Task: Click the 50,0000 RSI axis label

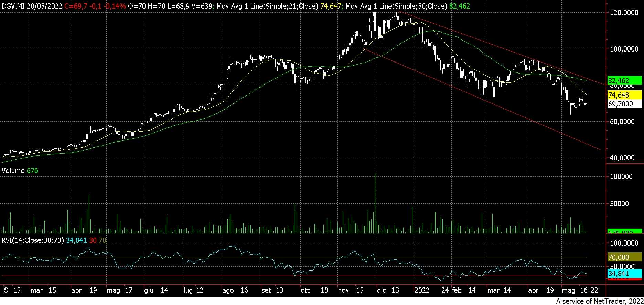Action: point(622,267)
